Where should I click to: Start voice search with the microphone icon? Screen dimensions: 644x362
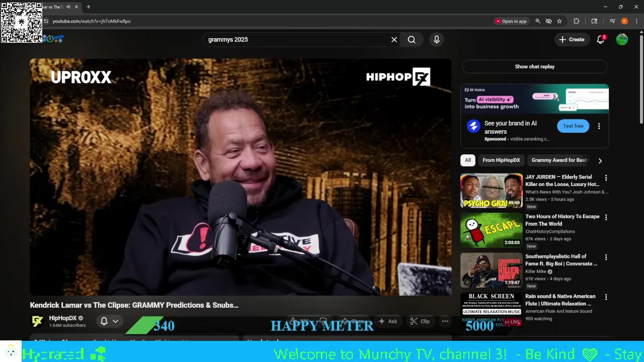(437, 40)
